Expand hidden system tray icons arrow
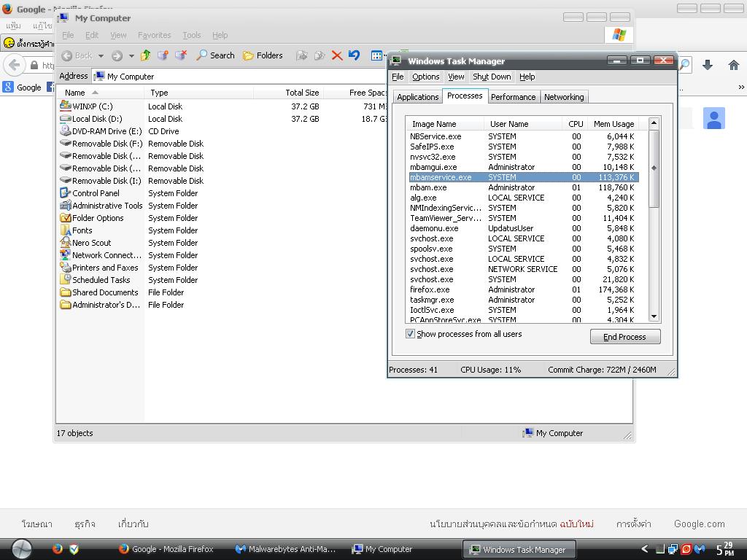 (644, 549)
